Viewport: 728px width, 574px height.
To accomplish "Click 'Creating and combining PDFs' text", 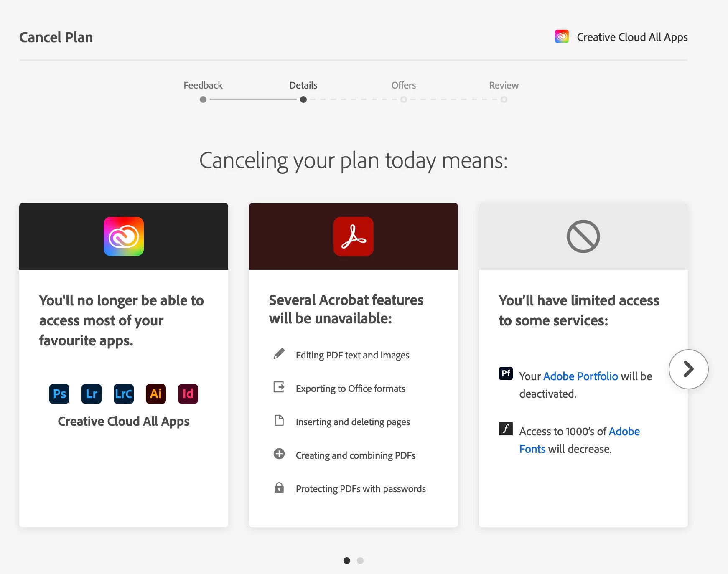I will [356, 455].
